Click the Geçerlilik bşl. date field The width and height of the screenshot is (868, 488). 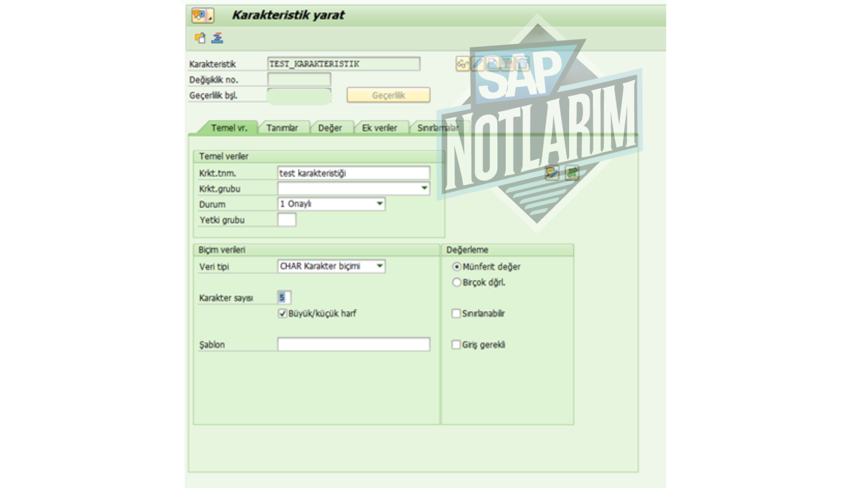pos(299,96)
